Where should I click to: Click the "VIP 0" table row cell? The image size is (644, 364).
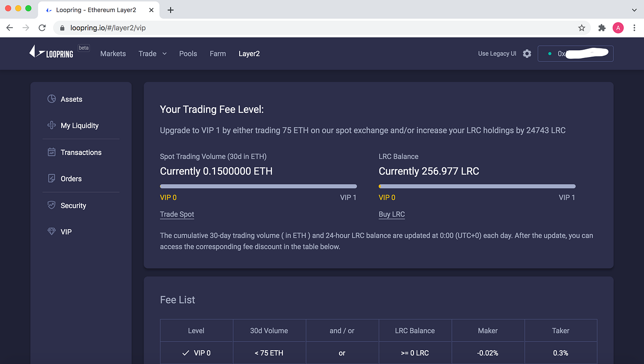click(196, 353)
